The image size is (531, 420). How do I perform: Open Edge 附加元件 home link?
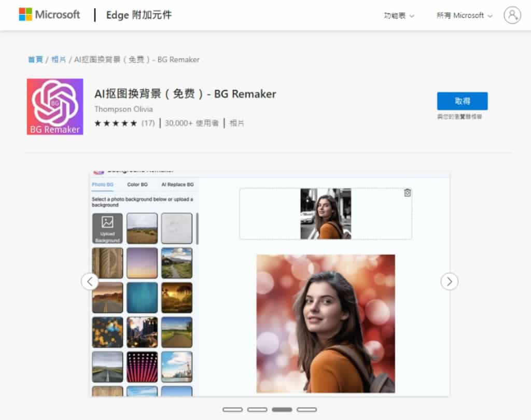pos(138,15)
